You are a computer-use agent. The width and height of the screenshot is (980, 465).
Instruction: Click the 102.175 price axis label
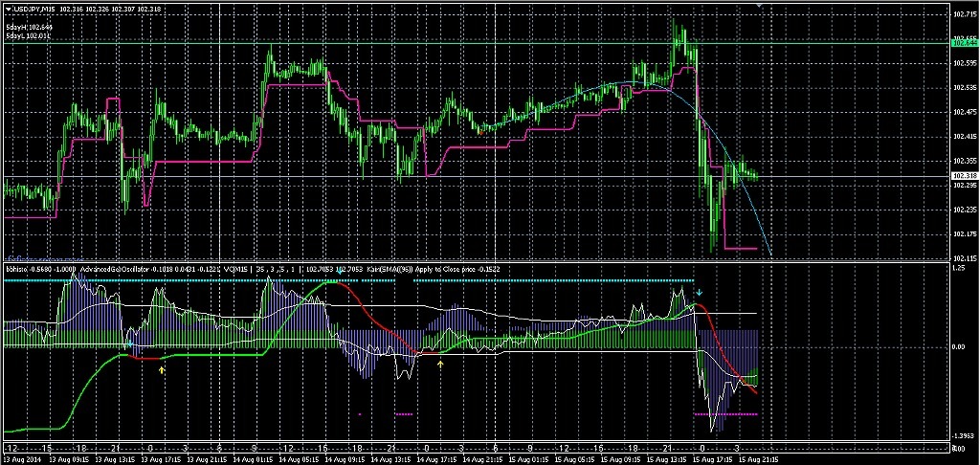(x=965, y=233)
